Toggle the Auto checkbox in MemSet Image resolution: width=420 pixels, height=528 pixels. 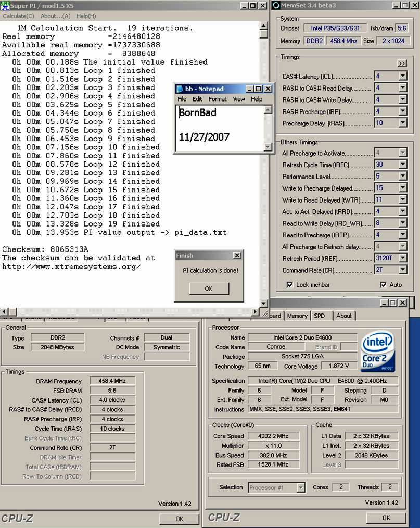(383, 285)
